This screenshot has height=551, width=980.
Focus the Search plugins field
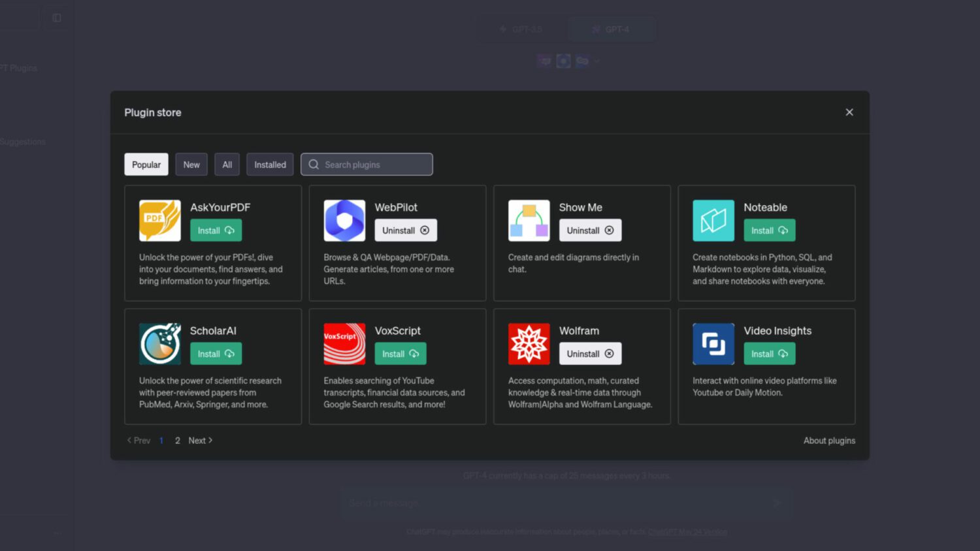click(x=367, y=165)
